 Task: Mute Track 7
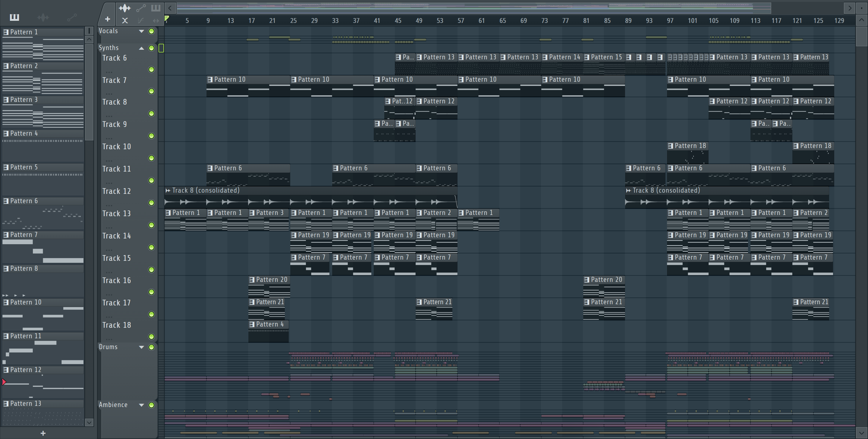pos(152,91)
